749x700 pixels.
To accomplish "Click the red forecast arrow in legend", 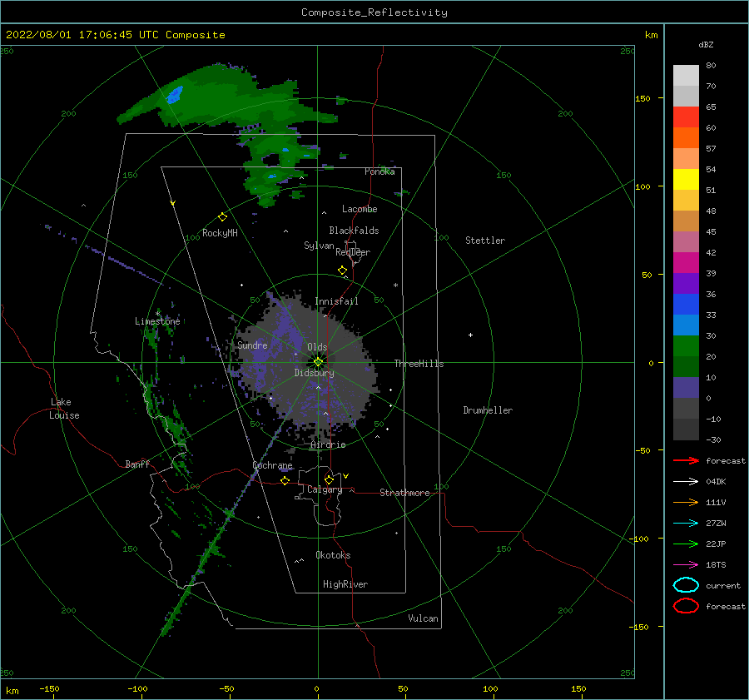I will (686, 460).
